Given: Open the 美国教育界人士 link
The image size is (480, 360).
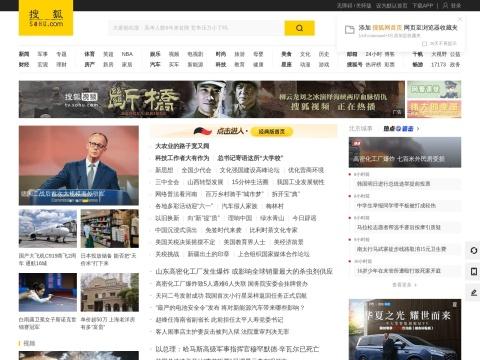Looking at the screenshot, I should 244,242.
